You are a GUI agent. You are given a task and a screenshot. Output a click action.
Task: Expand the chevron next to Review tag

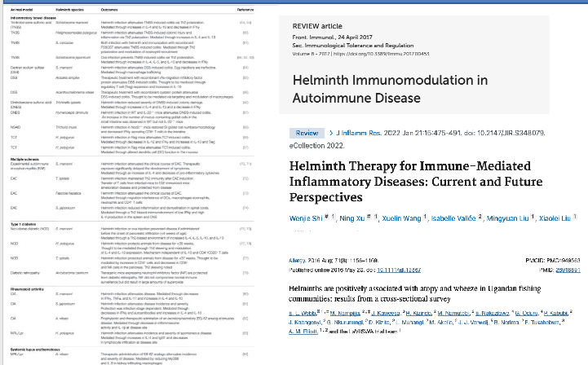tap(332, 131)
